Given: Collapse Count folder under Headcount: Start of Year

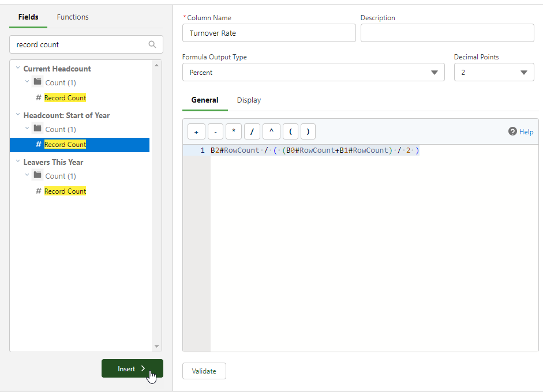Looking at the screenshot, I should 27,129.
